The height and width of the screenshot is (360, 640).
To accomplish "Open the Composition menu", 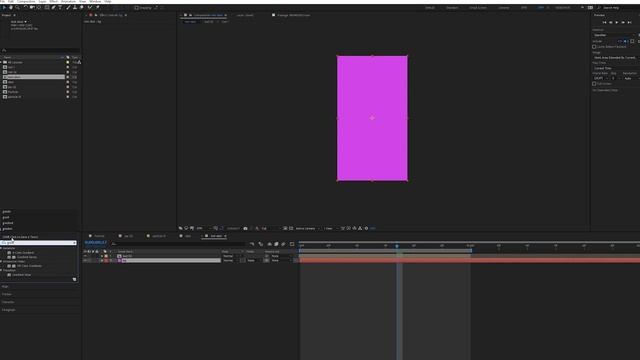I will [26, 2].
